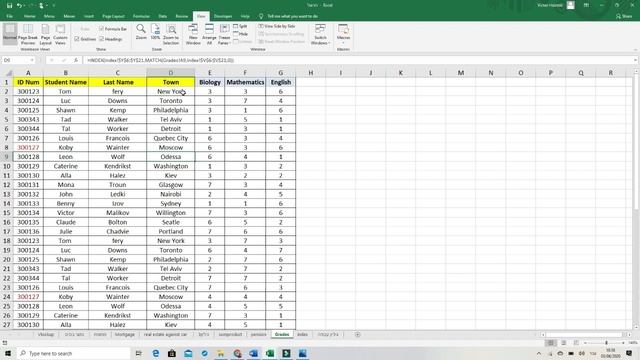Toggle the Formula Bar checkbox
This screenshot has width=640, height=360.
click(102, 29)
